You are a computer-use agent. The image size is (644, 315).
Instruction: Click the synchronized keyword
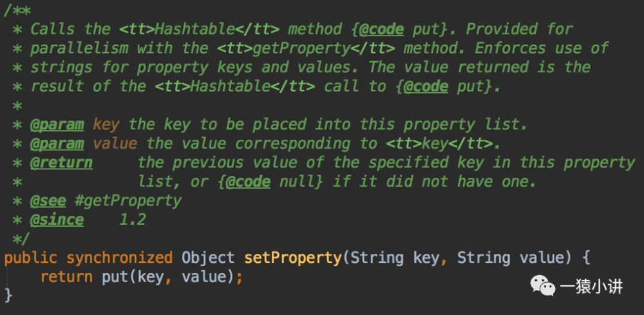click(119, 258)
